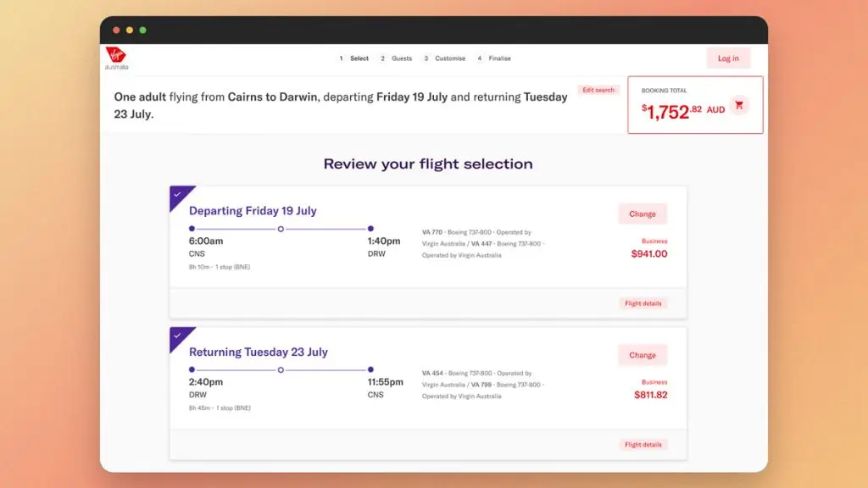Viewport: 868px width, 488px height.
Task: Click the VA 770 flight information text
Action: click(x=482, y=243)
